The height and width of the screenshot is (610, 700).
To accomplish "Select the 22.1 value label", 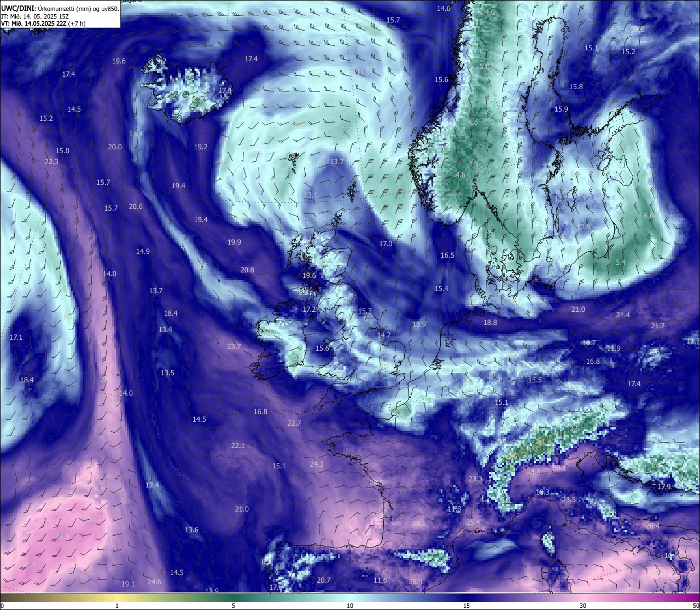I will (x=238, y=445).
